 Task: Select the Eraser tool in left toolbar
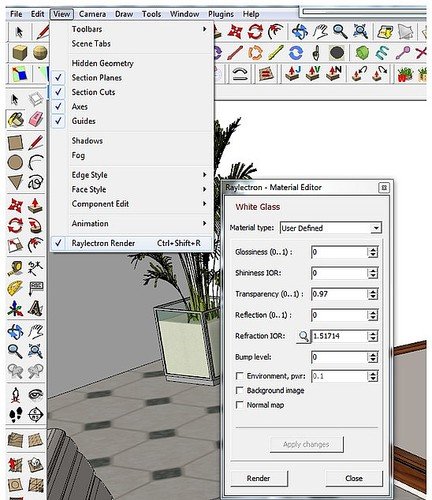(35, 119)
